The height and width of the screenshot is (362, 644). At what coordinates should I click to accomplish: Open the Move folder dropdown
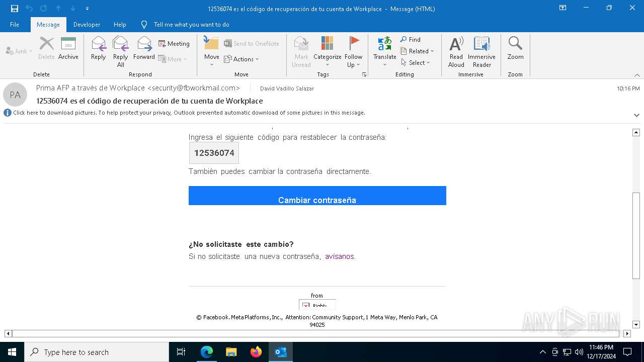coord(211,51)
